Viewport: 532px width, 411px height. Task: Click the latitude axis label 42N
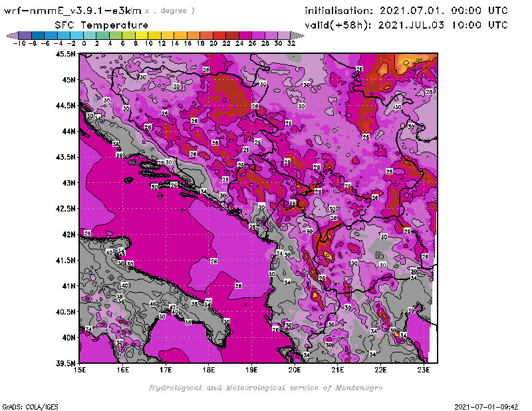tap(68, 235)
